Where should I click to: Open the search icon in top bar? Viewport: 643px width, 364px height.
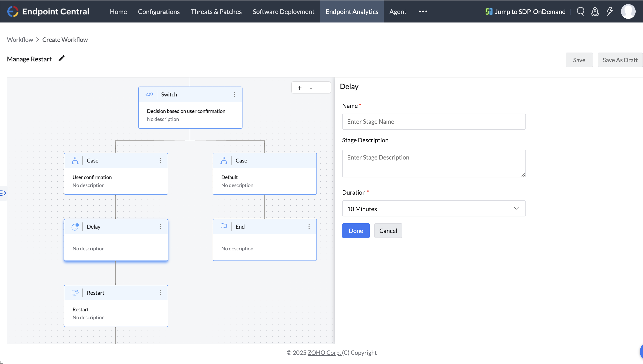click(x=580, y=11)
